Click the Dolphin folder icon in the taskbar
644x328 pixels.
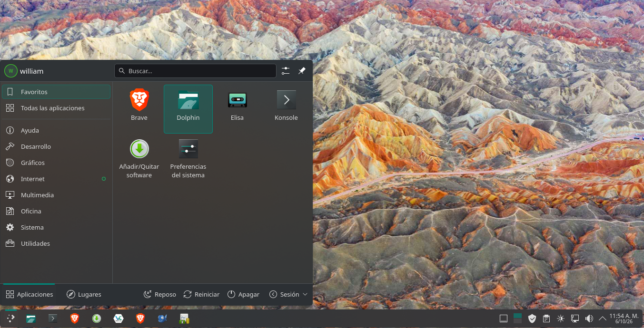31,318
